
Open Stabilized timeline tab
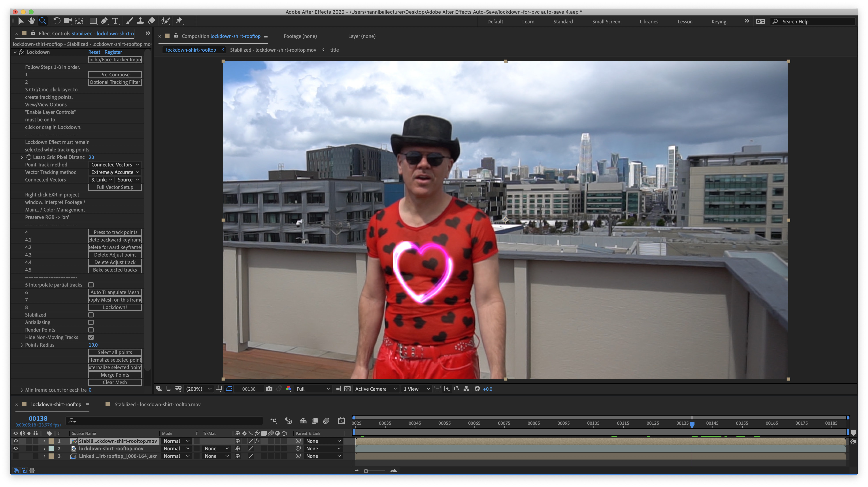pyautogui.click(x=157, y=404)
